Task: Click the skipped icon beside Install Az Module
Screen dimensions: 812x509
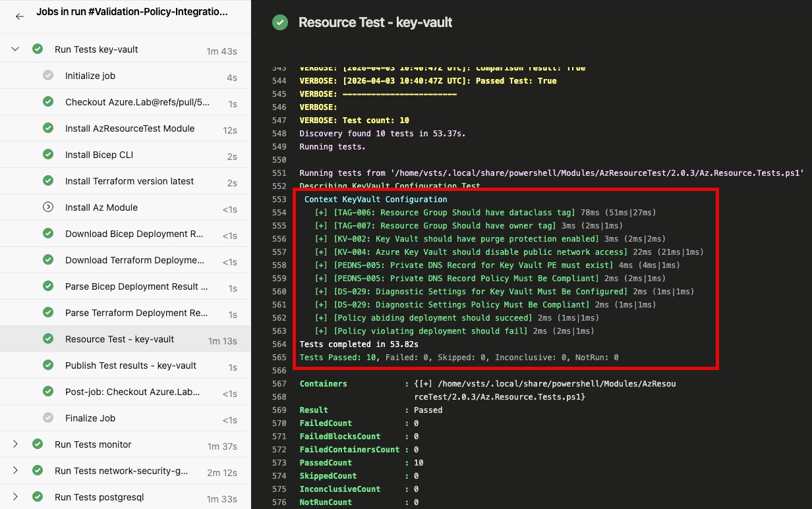Action: click(x=48, y=207)
